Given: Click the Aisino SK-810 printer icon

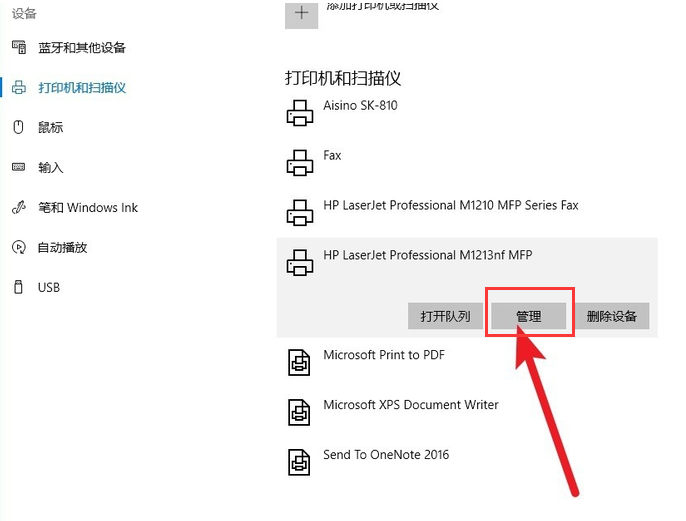Looking at the screenshot, I should [x=300, y=113].
